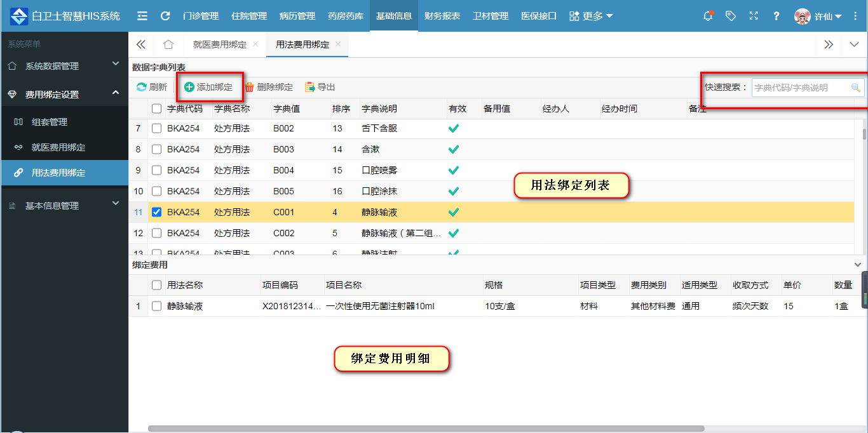Click the 删除绑定 button

(269, 87)
